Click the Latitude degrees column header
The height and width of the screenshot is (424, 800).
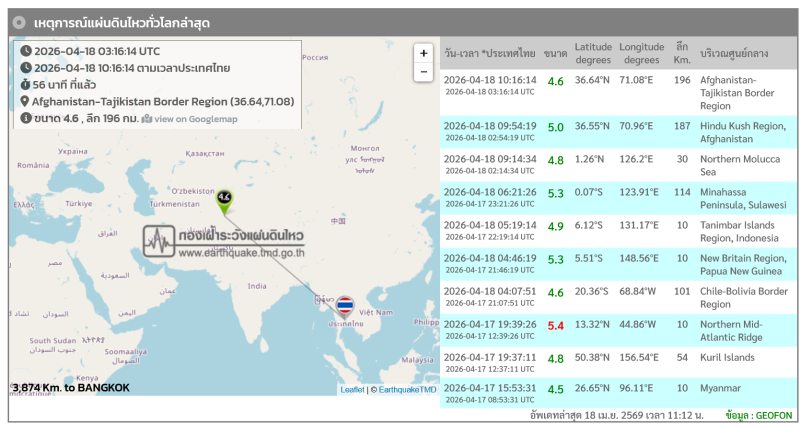click(592, 52)
